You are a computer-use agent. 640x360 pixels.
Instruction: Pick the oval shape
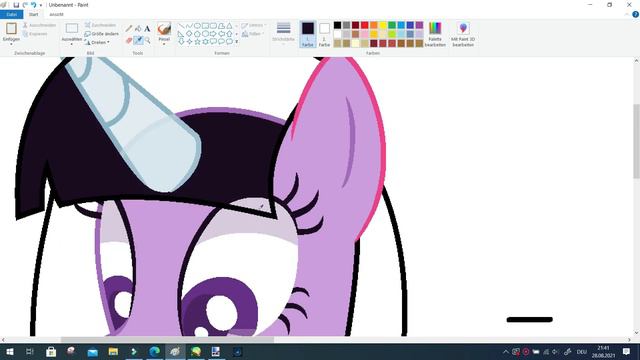(197, 26)
